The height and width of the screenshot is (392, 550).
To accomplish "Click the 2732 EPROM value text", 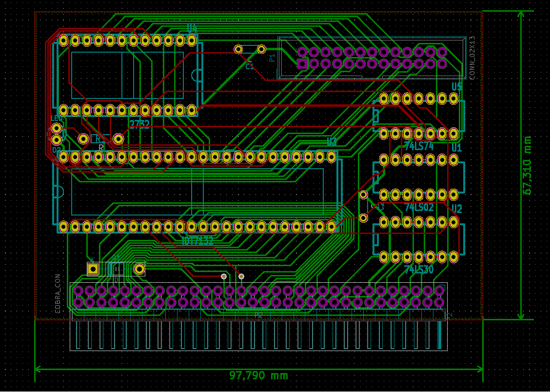I will click(139, 124).
